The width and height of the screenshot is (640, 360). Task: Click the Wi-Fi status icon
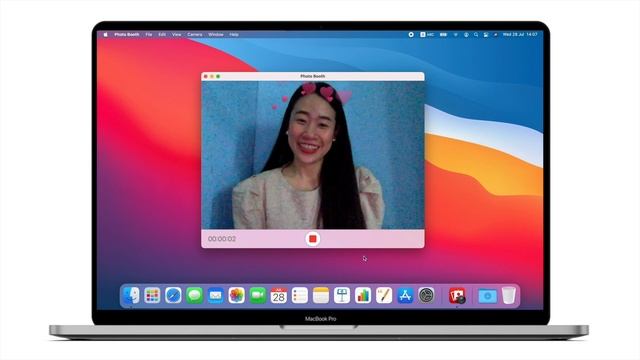tap(456, 35)
